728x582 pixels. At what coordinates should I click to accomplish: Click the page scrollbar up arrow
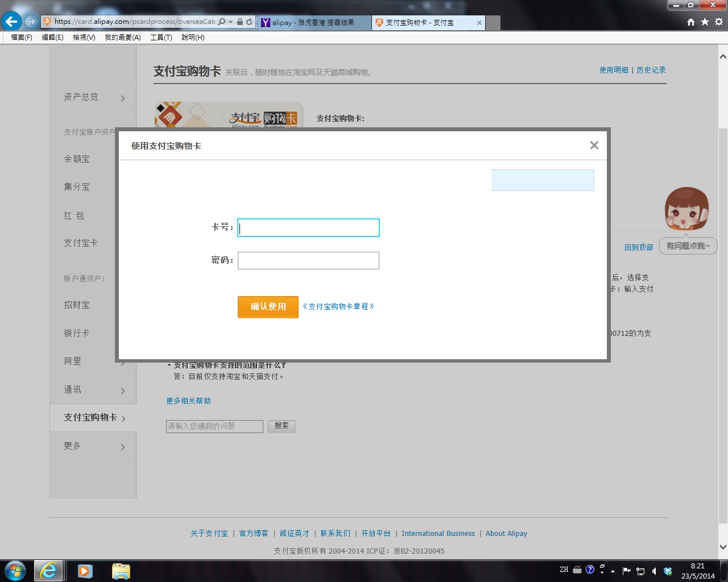coord(723,56)
